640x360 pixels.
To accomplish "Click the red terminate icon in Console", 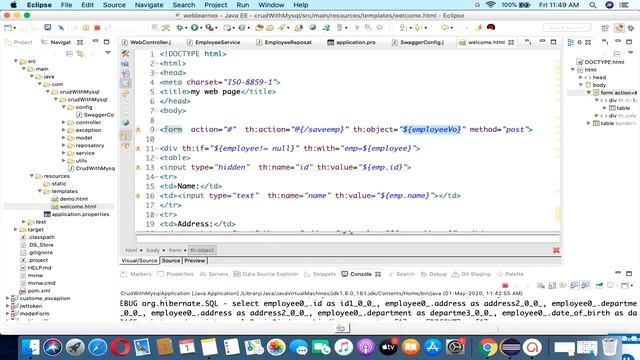I will pos(505,285).
